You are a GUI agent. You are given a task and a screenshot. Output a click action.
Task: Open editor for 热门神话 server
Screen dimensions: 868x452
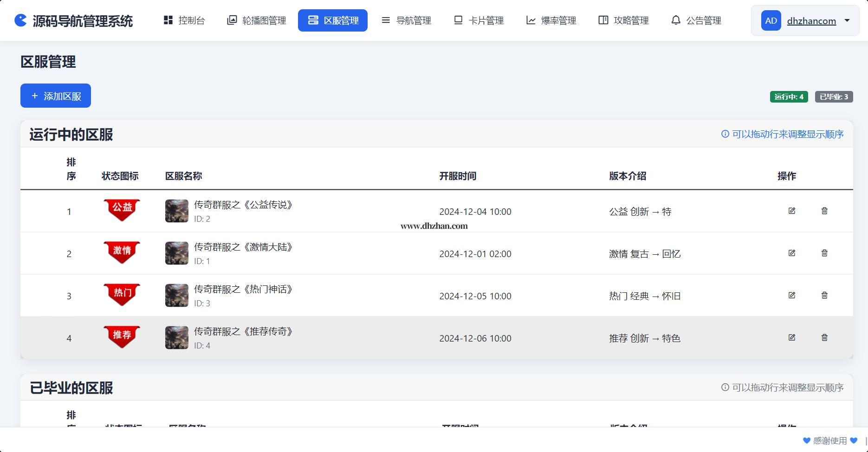[792, 295]
